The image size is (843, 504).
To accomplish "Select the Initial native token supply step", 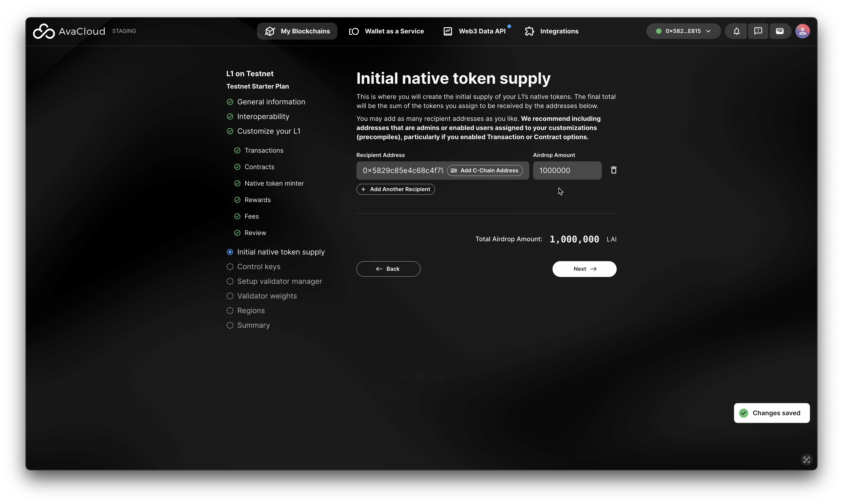I will coord(281,252).
